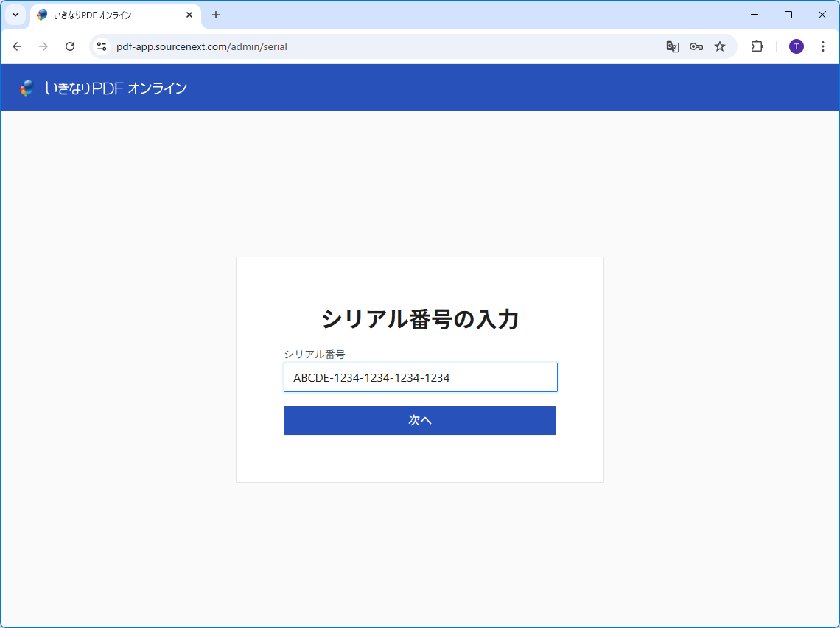Focus the シリアル番号 input field
This screenshot has width=840, height=628.
point(420,377)
